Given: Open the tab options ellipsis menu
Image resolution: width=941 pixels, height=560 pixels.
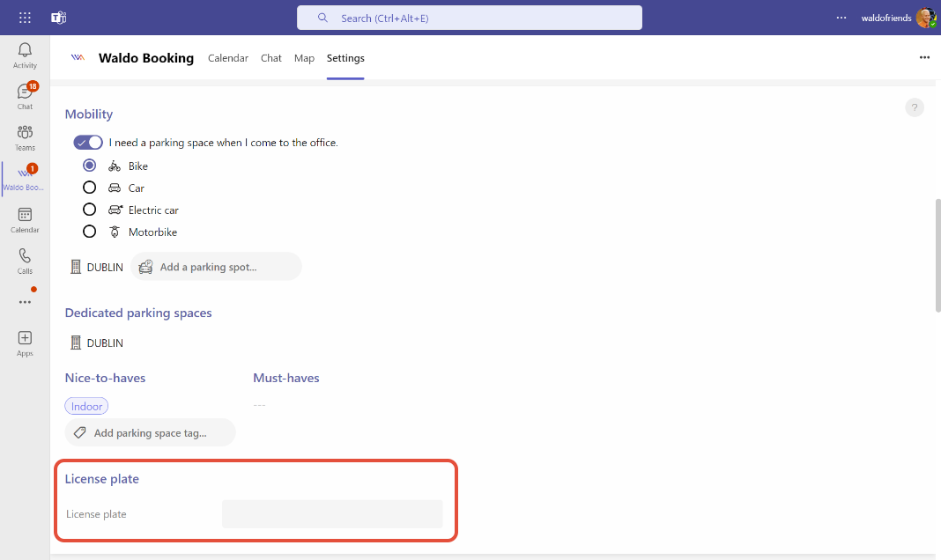Looking at the screenshot, I should (924, 57).
